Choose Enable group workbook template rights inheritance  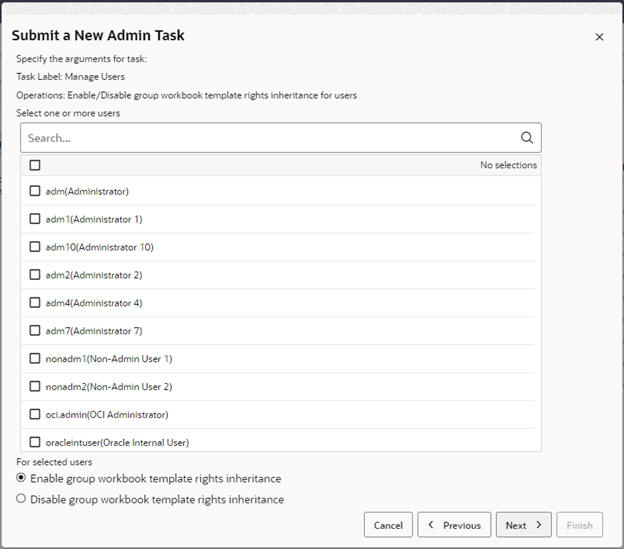(22, 479)
